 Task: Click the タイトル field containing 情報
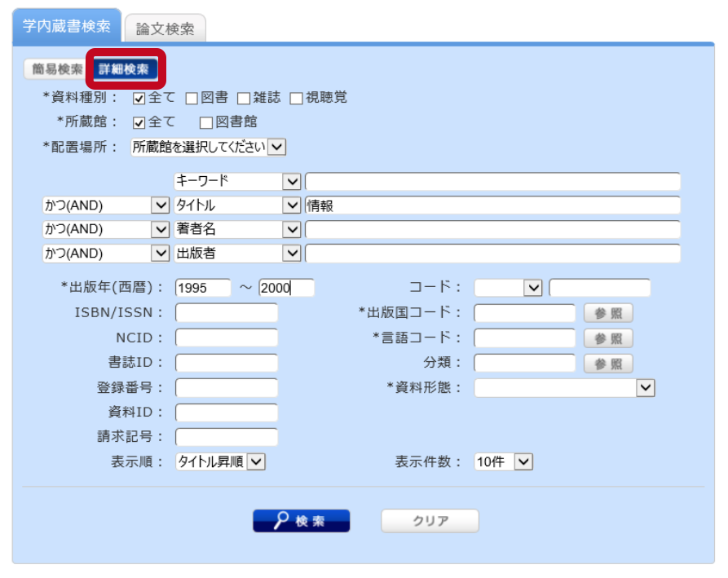coord(492,205)
